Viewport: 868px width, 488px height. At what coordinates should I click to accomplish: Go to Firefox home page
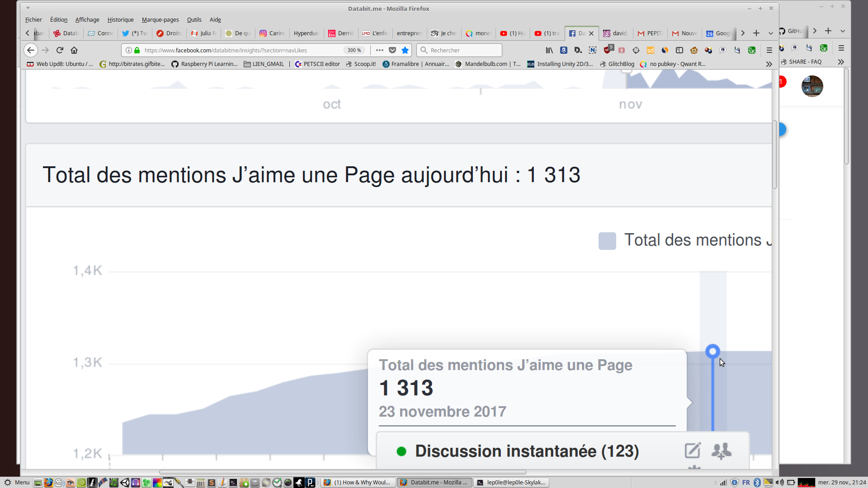74,50
